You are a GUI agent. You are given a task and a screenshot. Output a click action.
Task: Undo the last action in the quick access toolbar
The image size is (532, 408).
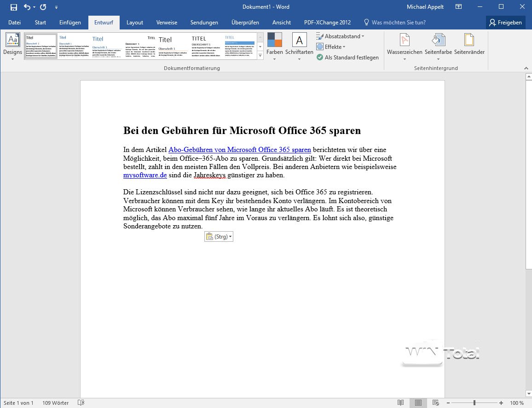click(27, 7)
